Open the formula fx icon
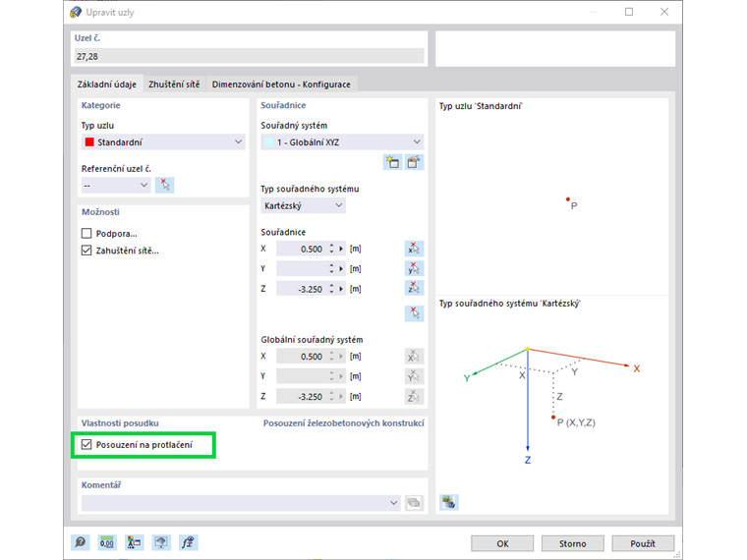The width and height of the screenshot is (747, 560). point(188,542)
